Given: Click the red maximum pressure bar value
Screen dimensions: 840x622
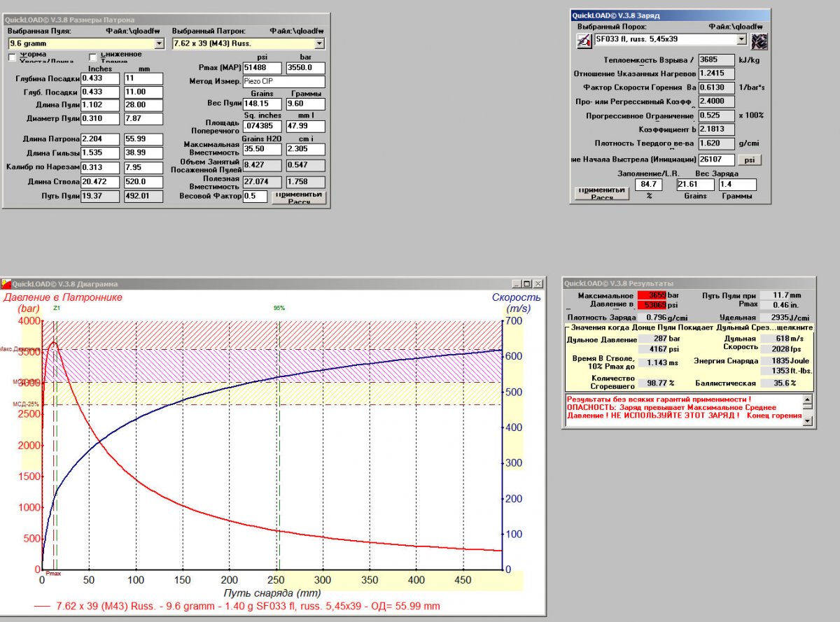Looking at the screenshot, I should pos(652,296).
